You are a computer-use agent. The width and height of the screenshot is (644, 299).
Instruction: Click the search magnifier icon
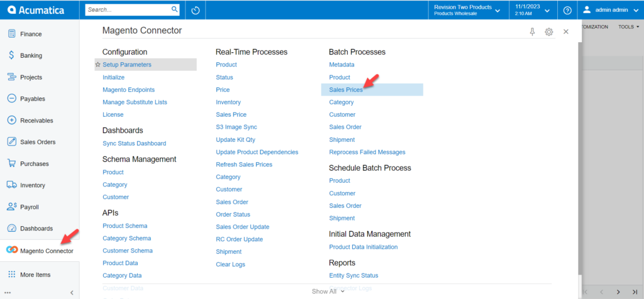pos(175,9)
